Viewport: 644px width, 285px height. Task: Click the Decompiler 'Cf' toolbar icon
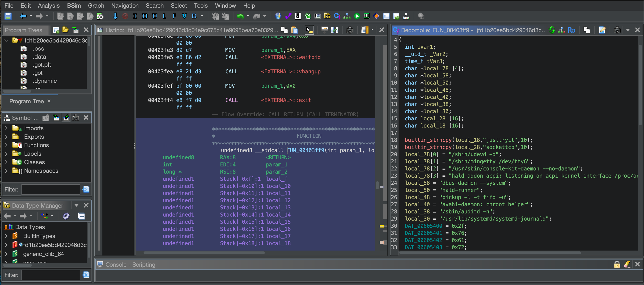337,16
